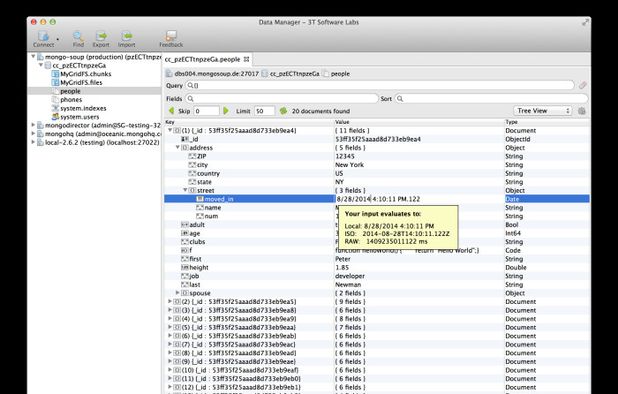Open the Tree View dropdown
The width and height of the screenshot is (618, 394).
pyautogui.click(x=542, y=111)
